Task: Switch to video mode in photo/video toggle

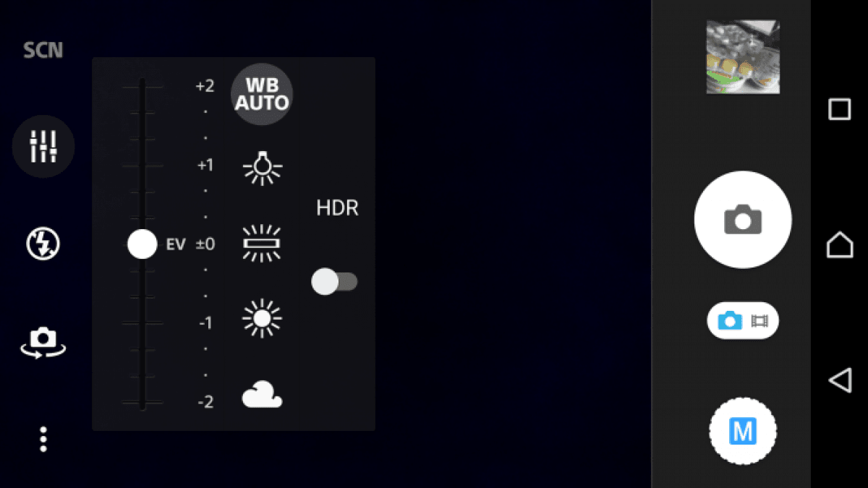Action: 759,320
